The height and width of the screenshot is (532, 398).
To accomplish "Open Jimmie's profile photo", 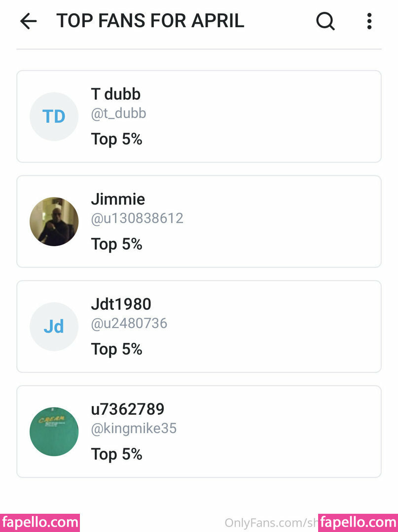I will pos(54,221).
